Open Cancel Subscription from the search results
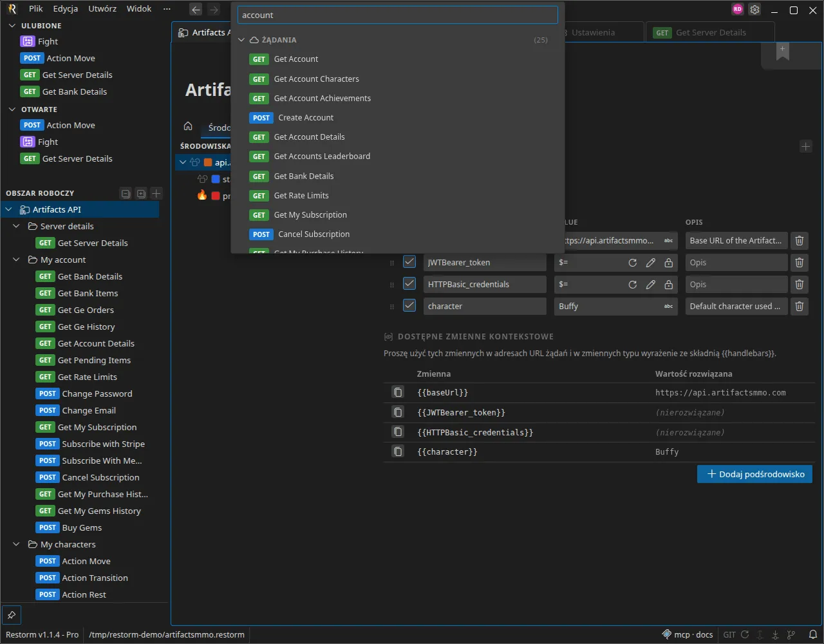824x644 pixels. 397,234
